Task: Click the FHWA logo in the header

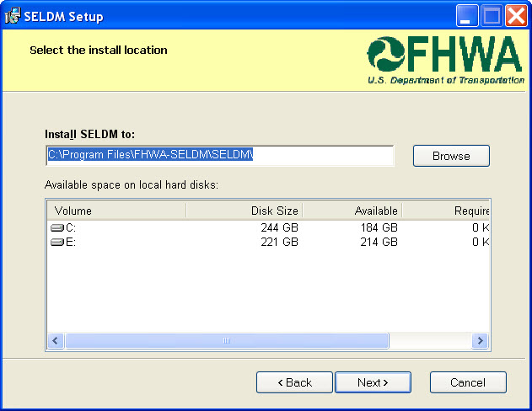Action: coord(444,61)
